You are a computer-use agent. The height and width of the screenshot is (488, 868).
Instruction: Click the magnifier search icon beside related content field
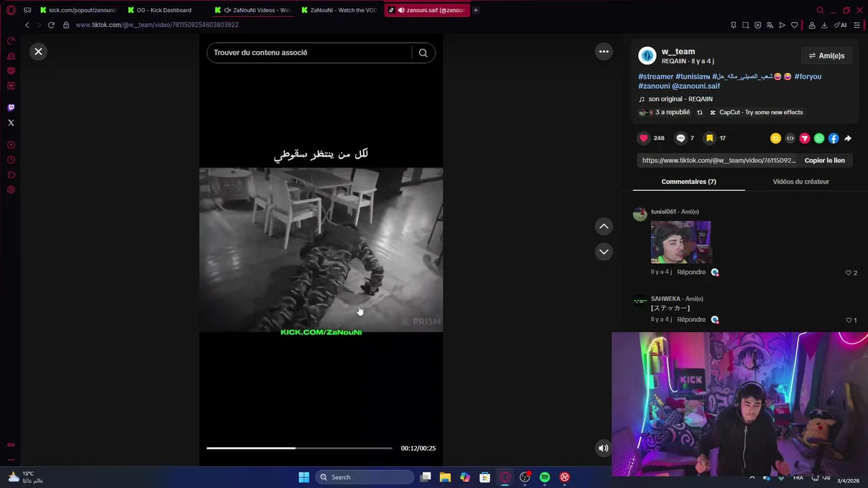pos(423,53)
